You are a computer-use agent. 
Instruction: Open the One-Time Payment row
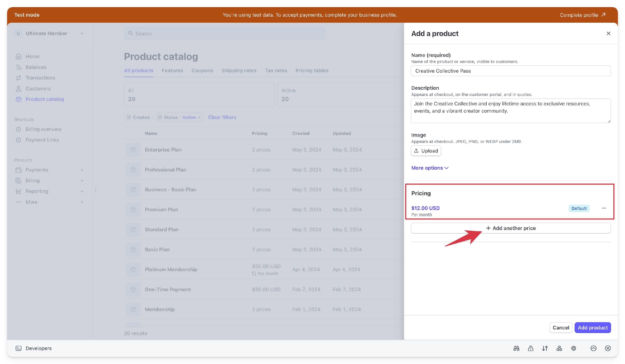pyautogui.click(x=264, y=289)
